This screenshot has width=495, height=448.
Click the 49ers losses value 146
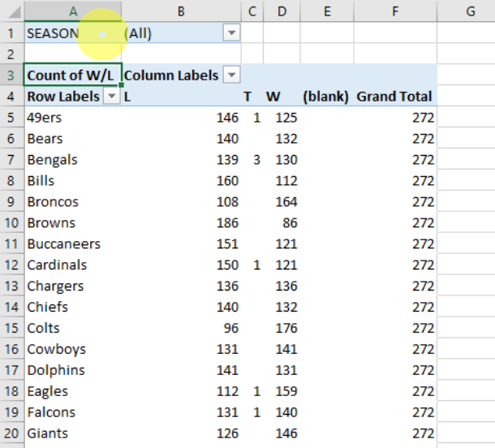227,118
